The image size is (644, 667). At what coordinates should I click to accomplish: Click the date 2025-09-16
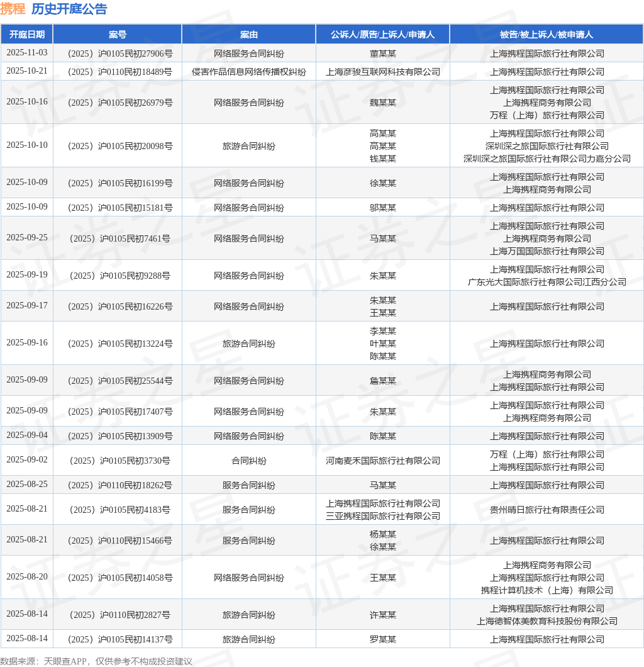tap(27, 342)
